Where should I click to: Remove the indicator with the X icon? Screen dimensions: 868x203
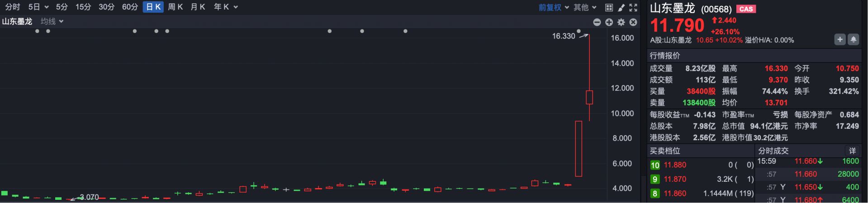point(633,22)
